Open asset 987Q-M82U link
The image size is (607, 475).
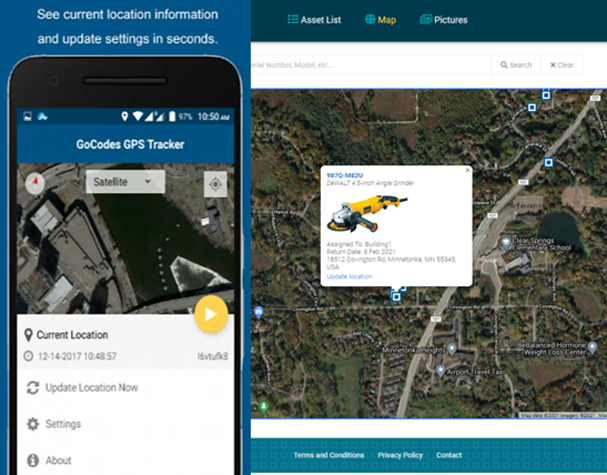(x=345, y=175)
